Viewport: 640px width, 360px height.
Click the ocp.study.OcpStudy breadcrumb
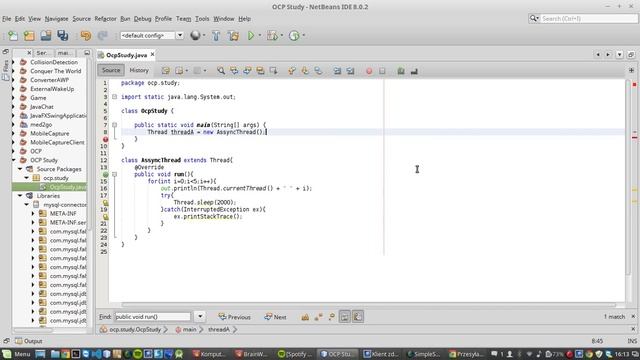click(135, 329)
